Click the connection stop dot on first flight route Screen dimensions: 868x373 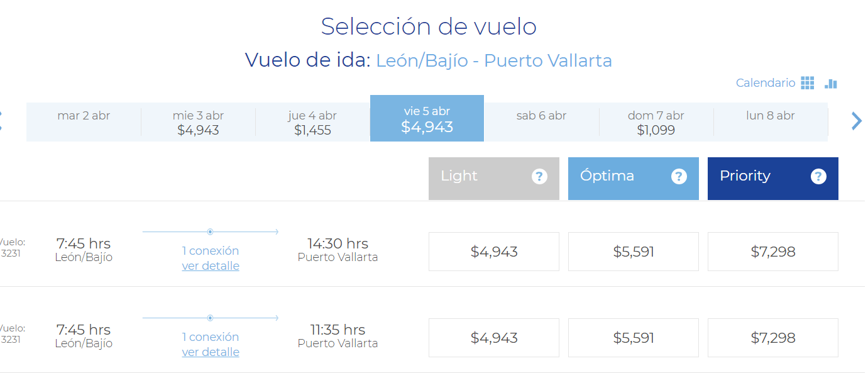(x=211, y=231)
